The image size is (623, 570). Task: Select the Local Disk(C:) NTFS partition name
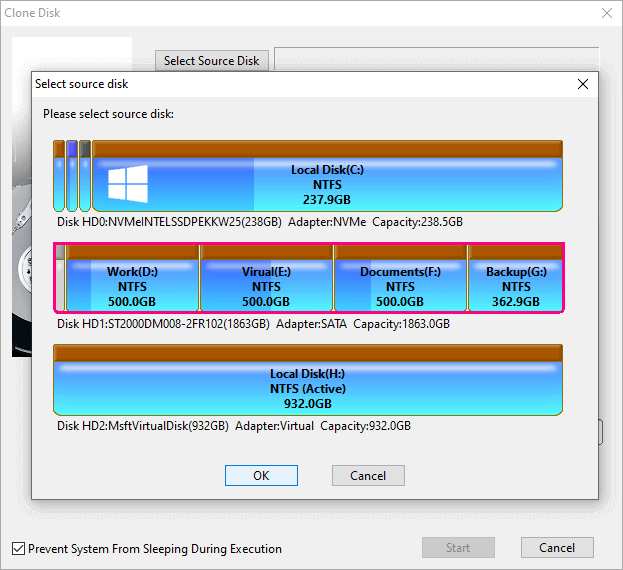click(327, 170)
